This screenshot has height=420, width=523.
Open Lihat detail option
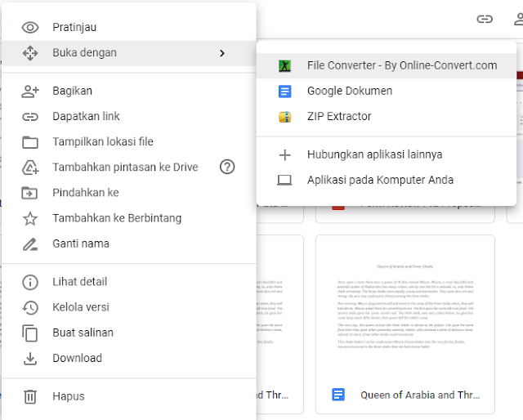point(129,282)
